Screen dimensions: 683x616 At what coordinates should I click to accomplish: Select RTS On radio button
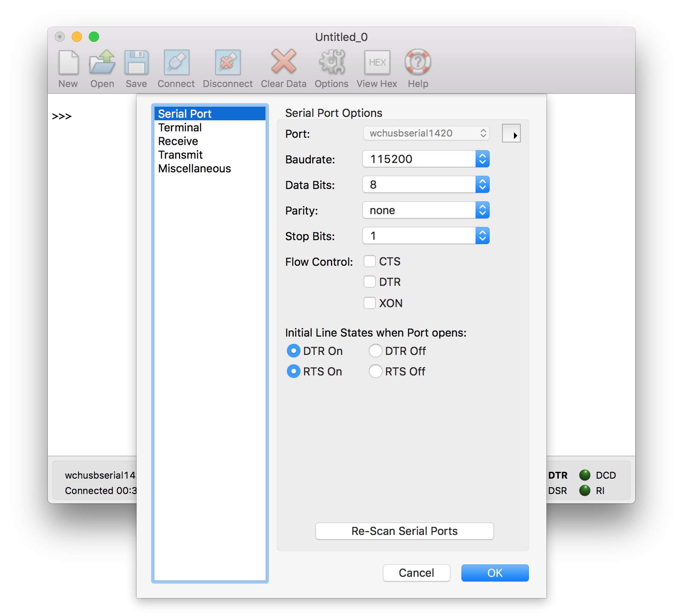pos(294,371)
